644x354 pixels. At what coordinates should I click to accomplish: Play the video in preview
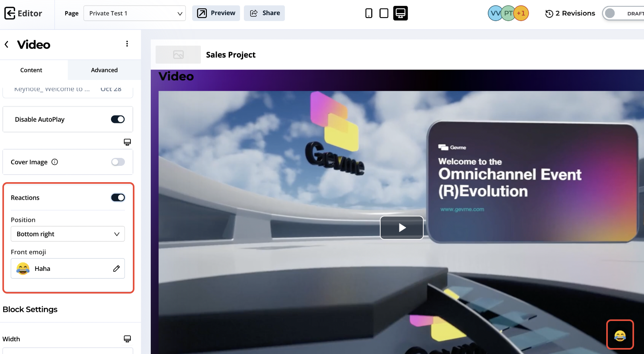coord(402,228)
